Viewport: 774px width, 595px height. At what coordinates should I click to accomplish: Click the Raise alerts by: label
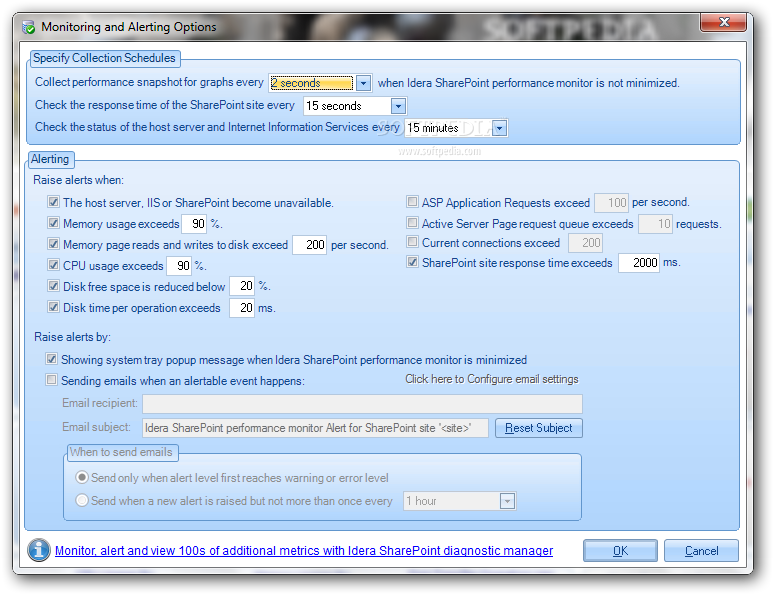72,337
